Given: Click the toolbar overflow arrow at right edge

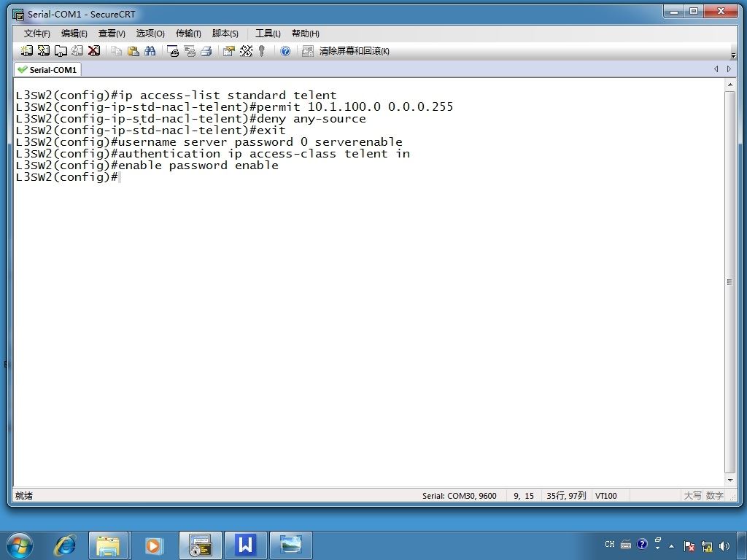Looking at the screenshot, I should 733,55.
